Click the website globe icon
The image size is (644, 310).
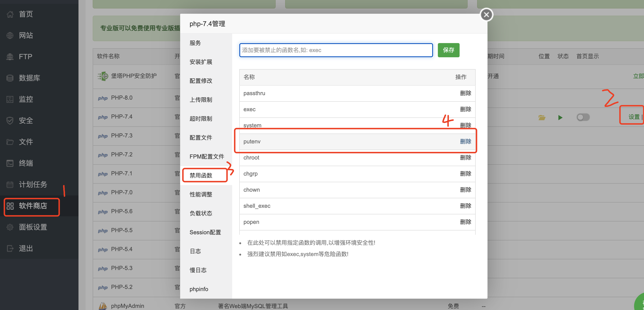click(x=10, y=35)
